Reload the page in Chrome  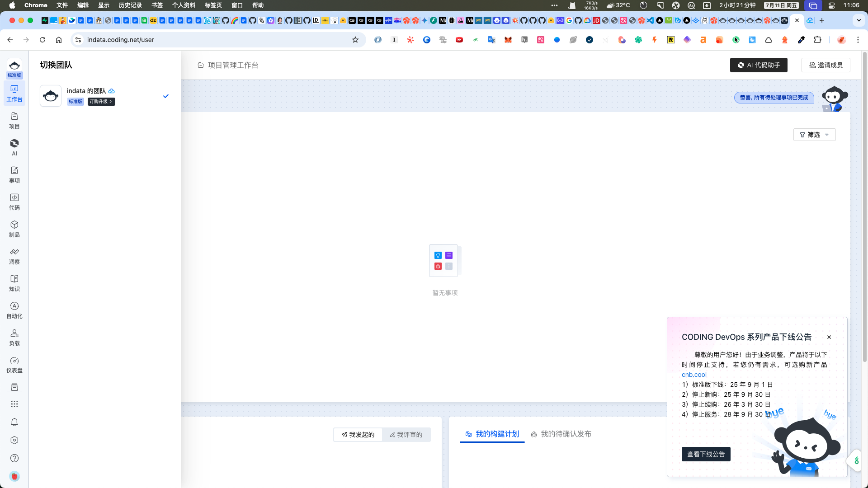tap(42, 40)
